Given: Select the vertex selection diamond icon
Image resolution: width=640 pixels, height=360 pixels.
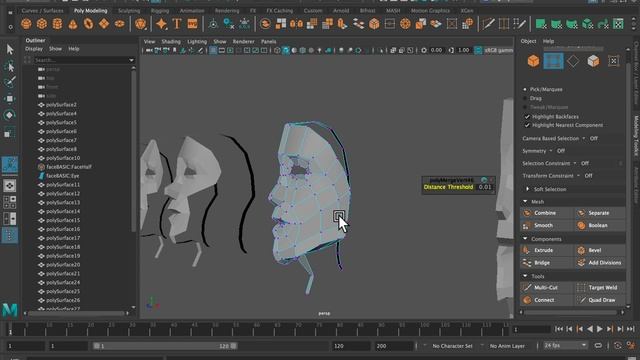Looking at the screenshot, I should [573, 61].
